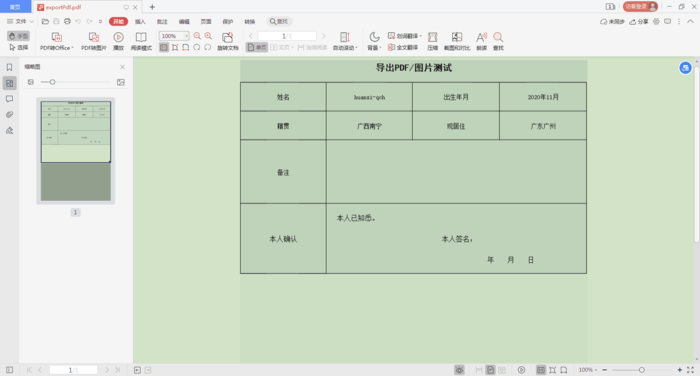Click the zoom out magnifier in ribbon

197,36
